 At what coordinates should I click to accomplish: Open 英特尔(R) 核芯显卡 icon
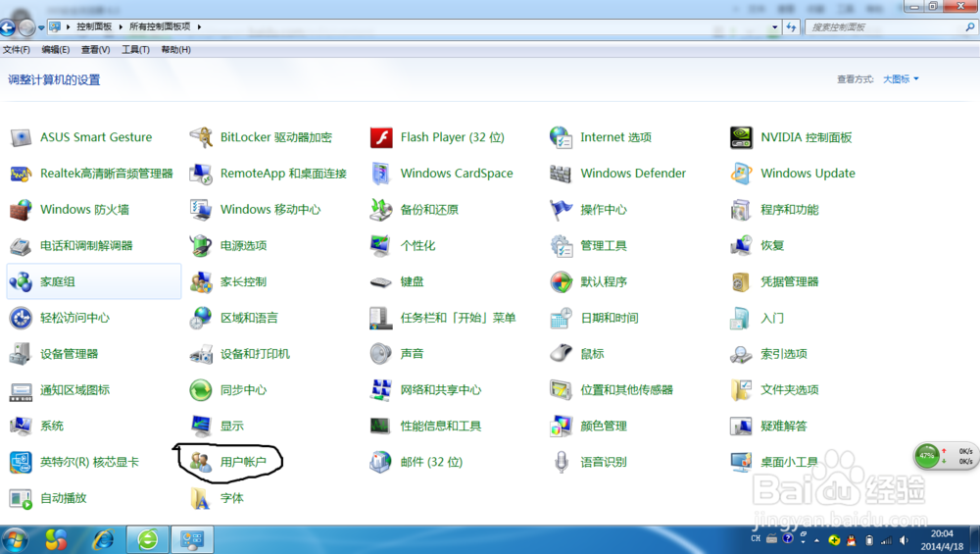click(21, 462)
